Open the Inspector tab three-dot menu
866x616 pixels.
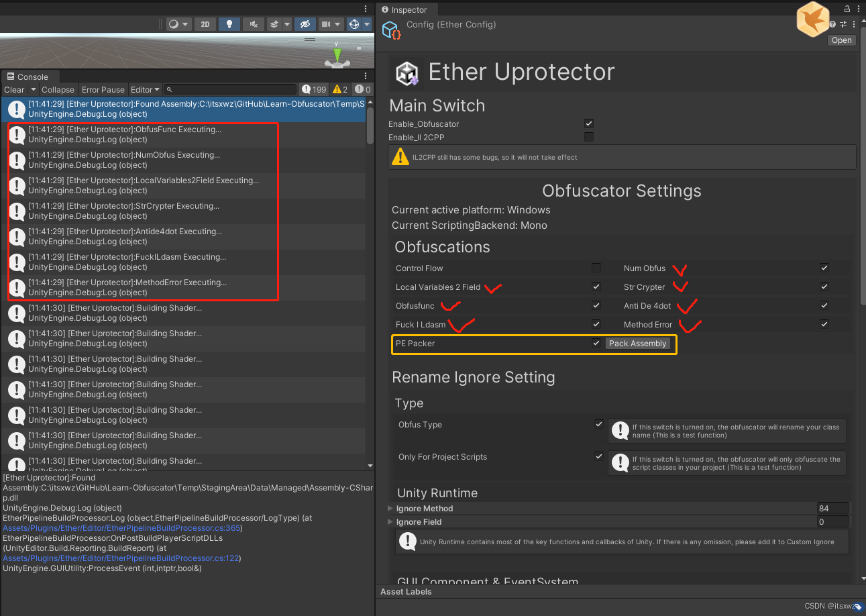click(859, 9)
